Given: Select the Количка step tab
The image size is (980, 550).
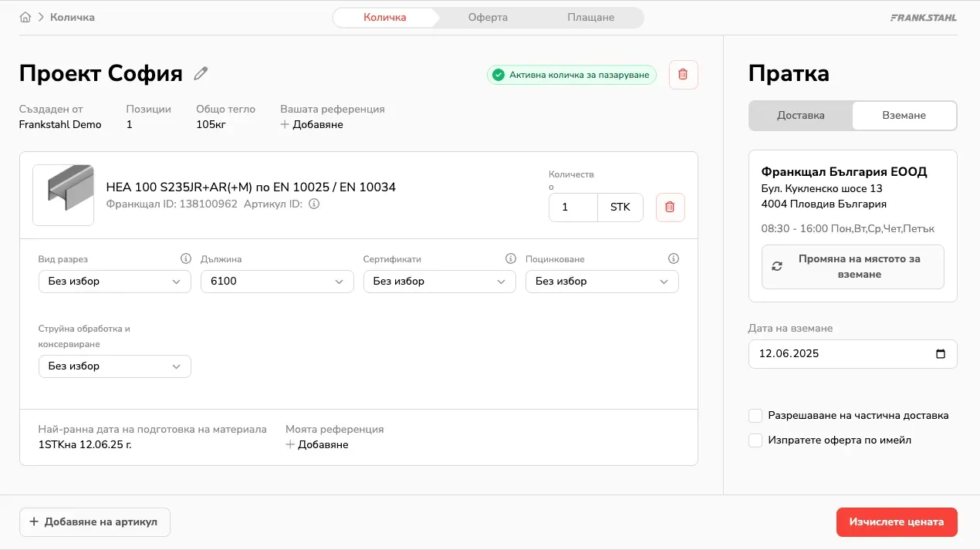Looking at the screenshot, I should 384,17.
